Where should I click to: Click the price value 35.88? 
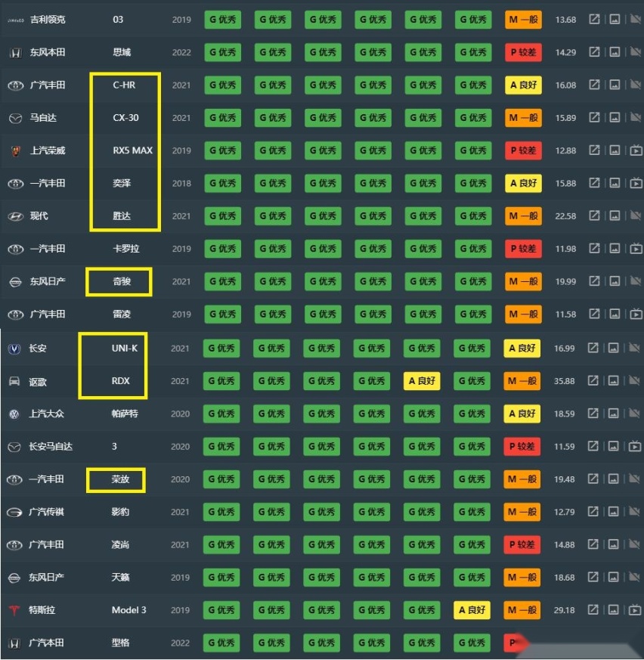pos(564,381)
